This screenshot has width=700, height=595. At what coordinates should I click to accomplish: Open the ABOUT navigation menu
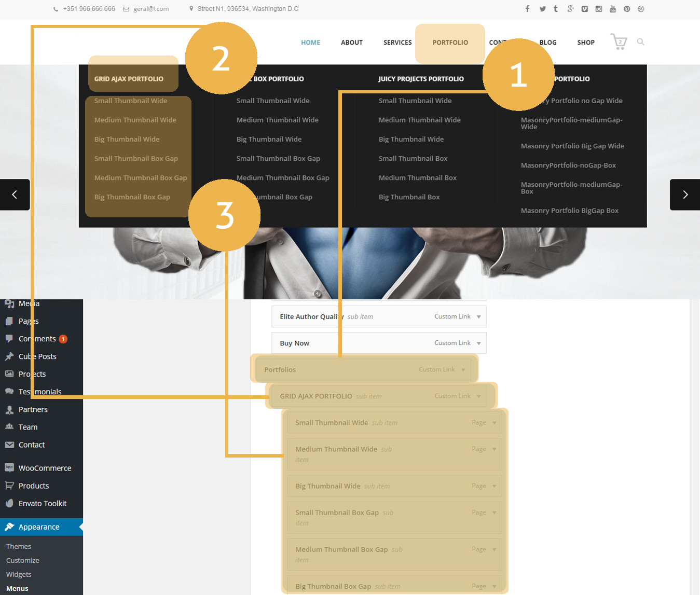(351, 43)
